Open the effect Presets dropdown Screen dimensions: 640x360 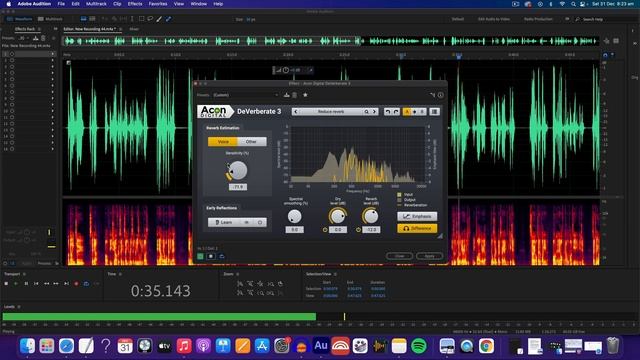245,95
